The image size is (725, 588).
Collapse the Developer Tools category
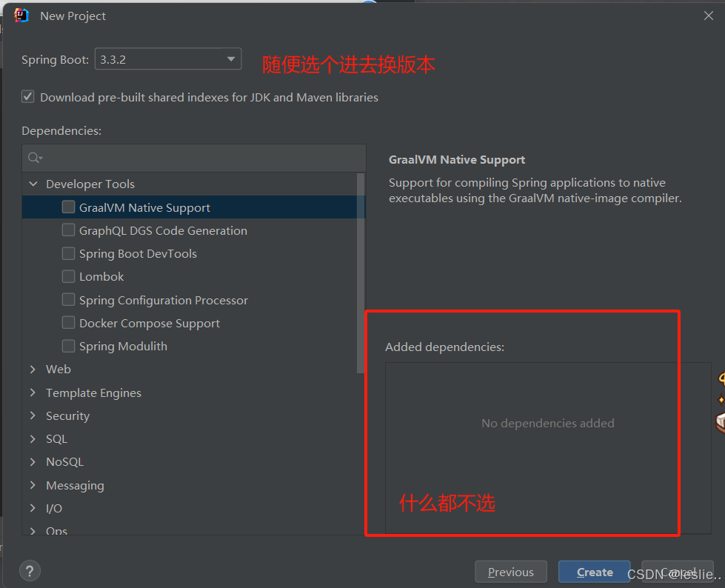(x=33, y=184)
